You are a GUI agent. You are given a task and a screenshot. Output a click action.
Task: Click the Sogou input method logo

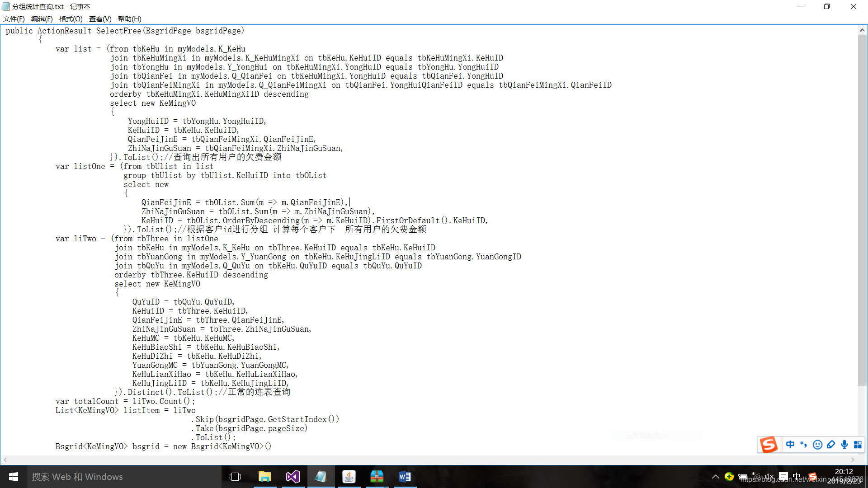pos(769,445)
